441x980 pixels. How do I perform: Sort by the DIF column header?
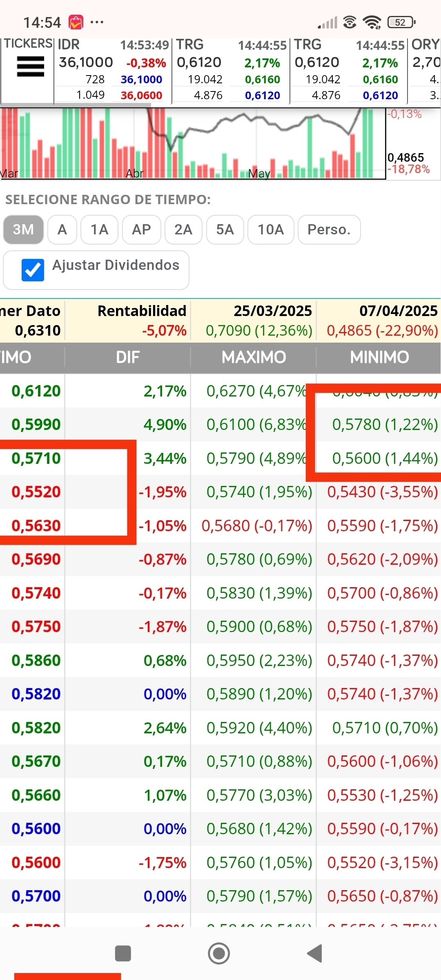127,357
